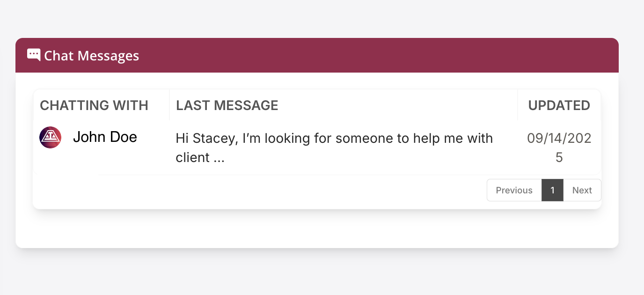The height and width of the screenshot is (295, 644).
Task: Click the word 'client' in message preview
Action: (x=192, y=158)
